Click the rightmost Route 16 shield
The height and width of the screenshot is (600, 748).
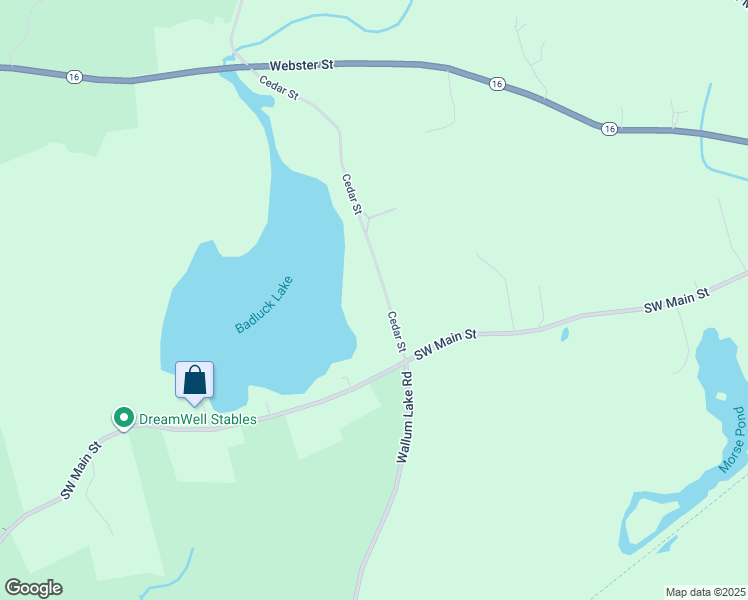(x=609, y=129)
